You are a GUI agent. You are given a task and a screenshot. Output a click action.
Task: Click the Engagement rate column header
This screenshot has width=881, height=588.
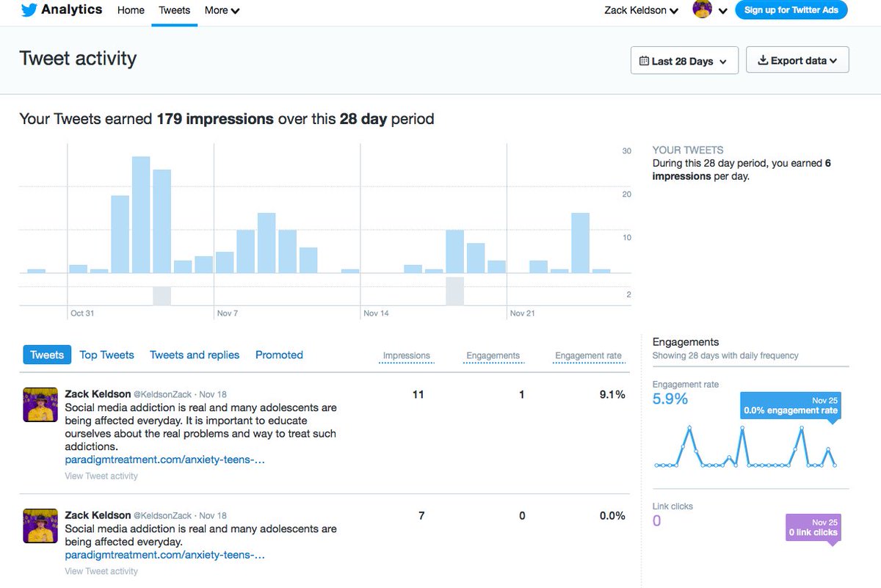click(x=588, y=356)
